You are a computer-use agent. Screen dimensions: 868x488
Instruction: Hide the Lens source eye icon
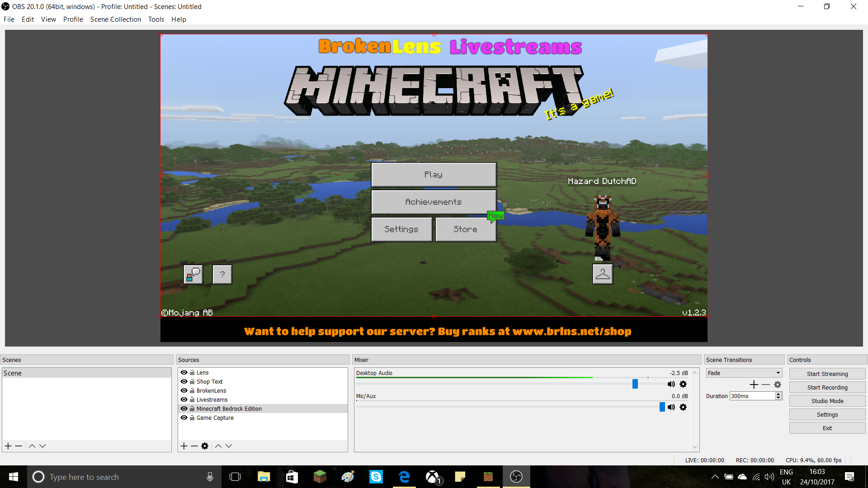(x=184, y=372)
